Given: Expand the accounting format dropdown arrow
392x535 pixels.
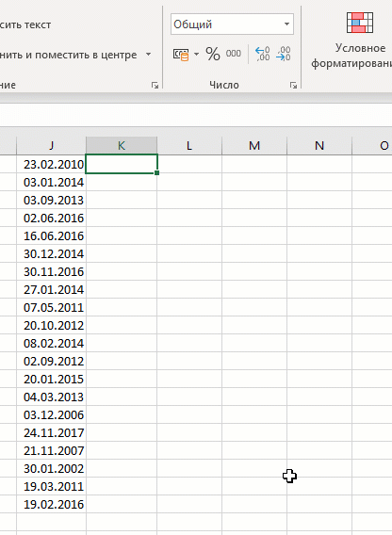Looking at the screenshot, I should (x=196, y=54).
